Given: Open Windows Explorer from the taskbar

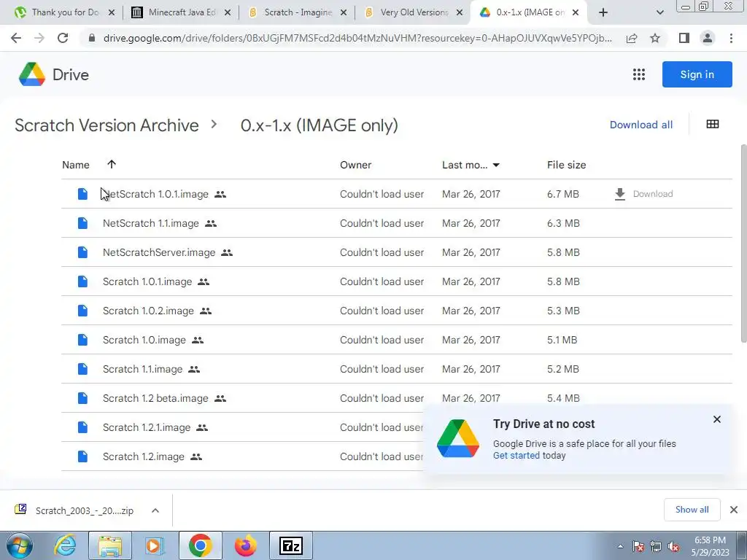Looking at the screenshot, I should click(x=111, y=545).
